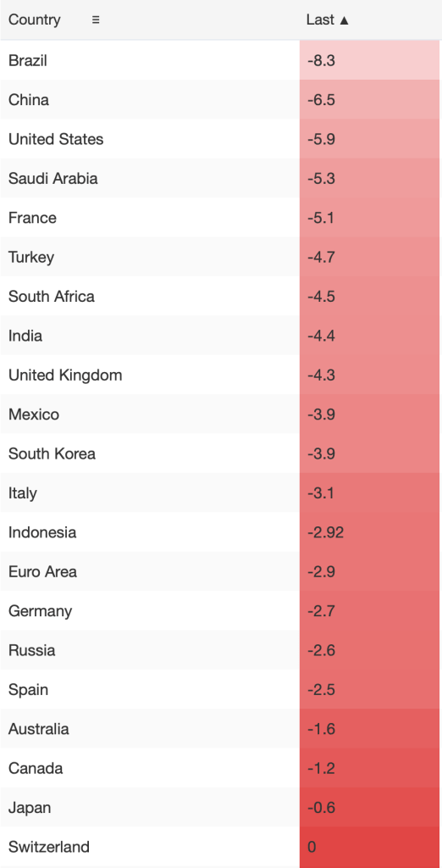Click the Japan country link

(x=30, y=808)
